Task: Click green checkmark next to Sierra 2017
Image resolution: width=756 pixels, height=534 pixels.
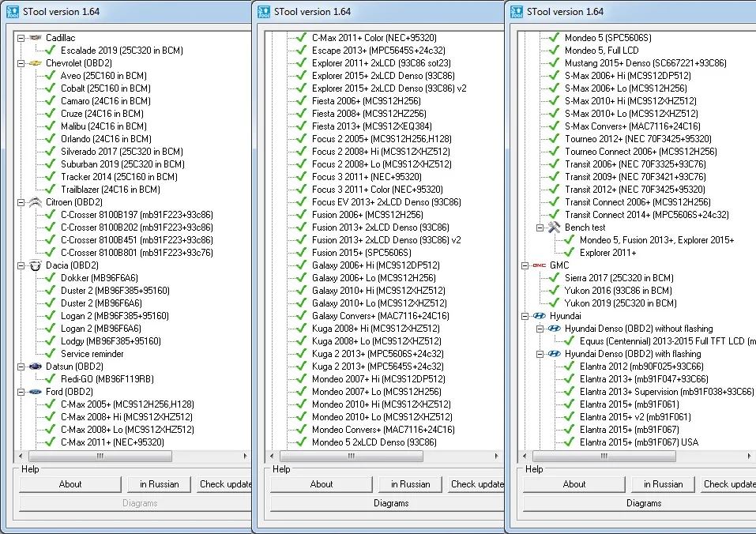Action: [554, 277]
